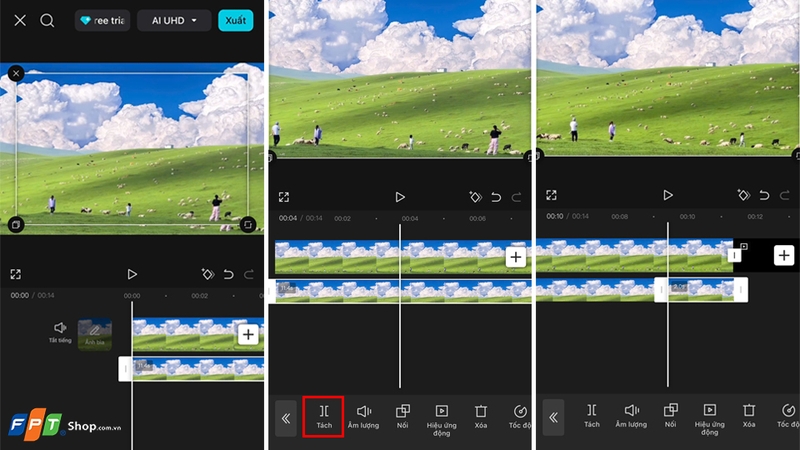Tap the Nối tool in the middle panel
This screenshot has width=800, height=450.
[403, 417]
